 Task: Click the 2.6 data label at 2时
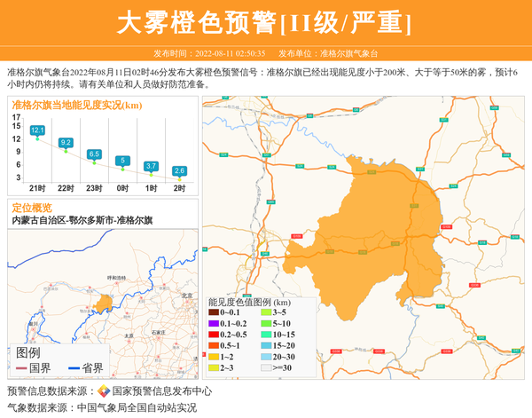click(x=179, y=170)
